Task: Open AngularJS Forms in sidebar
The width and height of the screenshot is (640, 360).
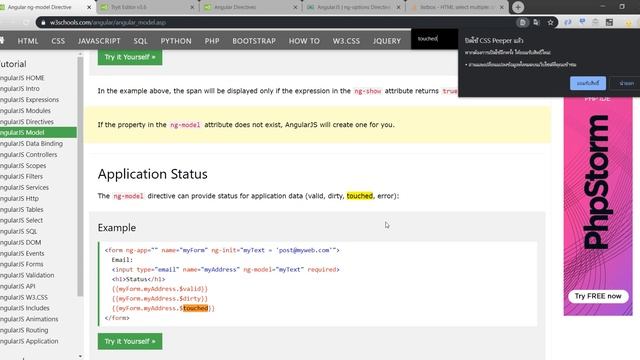Action: 22,264
